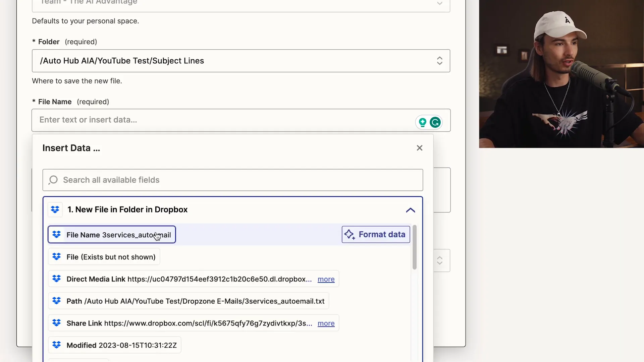Viewport: 644px width, 362px height.
Task: Insert the Path field value
Action: tap(189, 301)
